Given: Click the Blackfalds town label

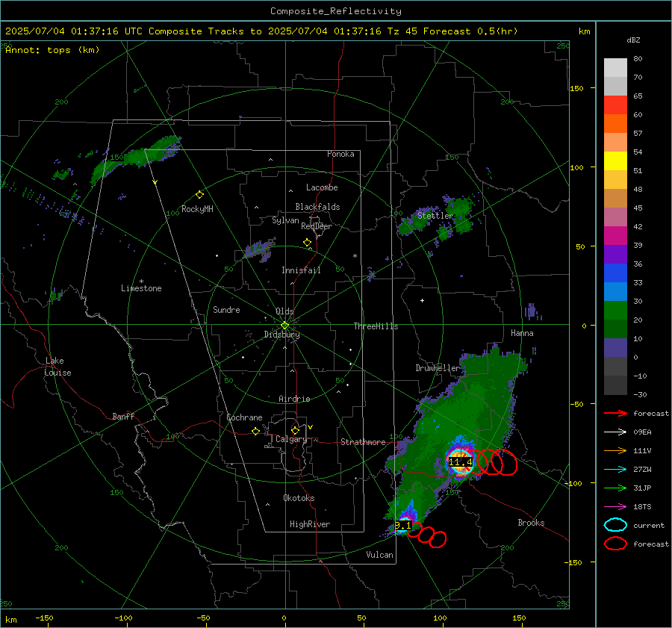Looking at the screenshot, I should [317, 207].
